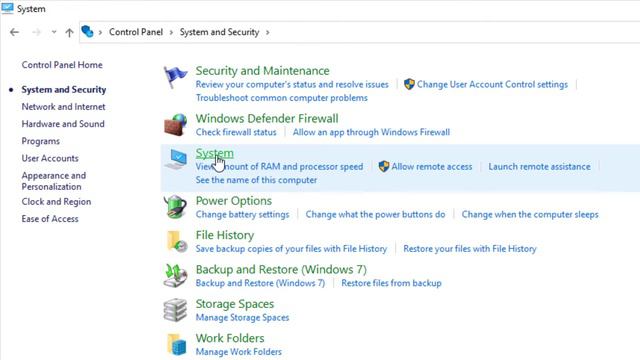This screenshot has height=360, width=640.
Task: Click See the name of this computer
Action: (x=256, y=180)
